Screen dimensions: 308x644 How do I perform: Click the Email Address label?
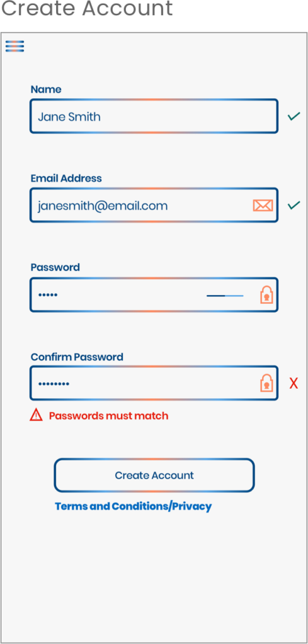click(66, 178)
